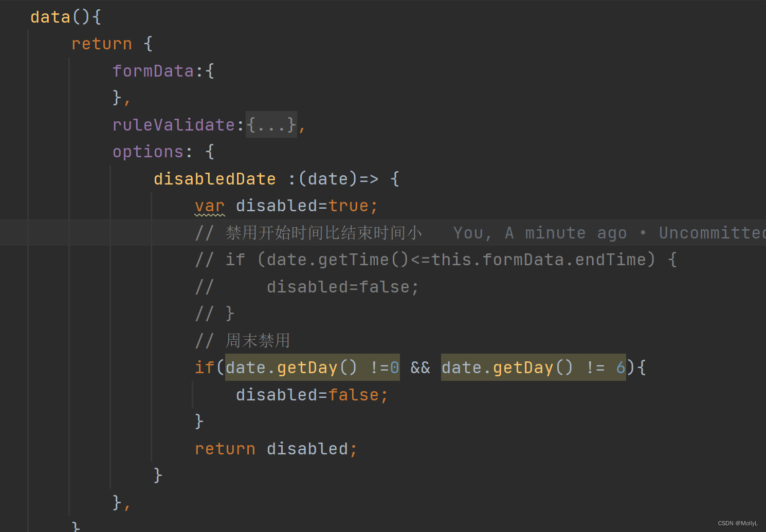Click the comment '禁用开始时间比结束时间小'
Image resolution: width=766 pixels, height=532 pixels.
(x=324, y=233)
